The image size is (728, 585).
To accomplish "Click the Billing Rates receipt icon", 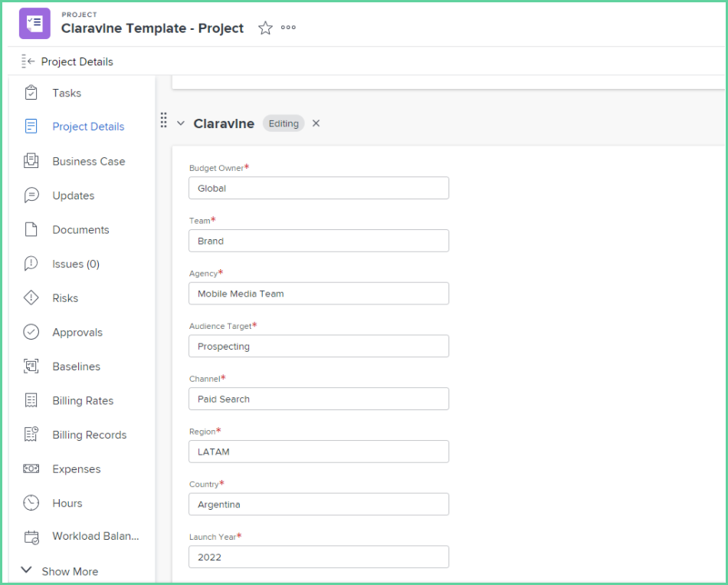I will click(x=31, y=400).
